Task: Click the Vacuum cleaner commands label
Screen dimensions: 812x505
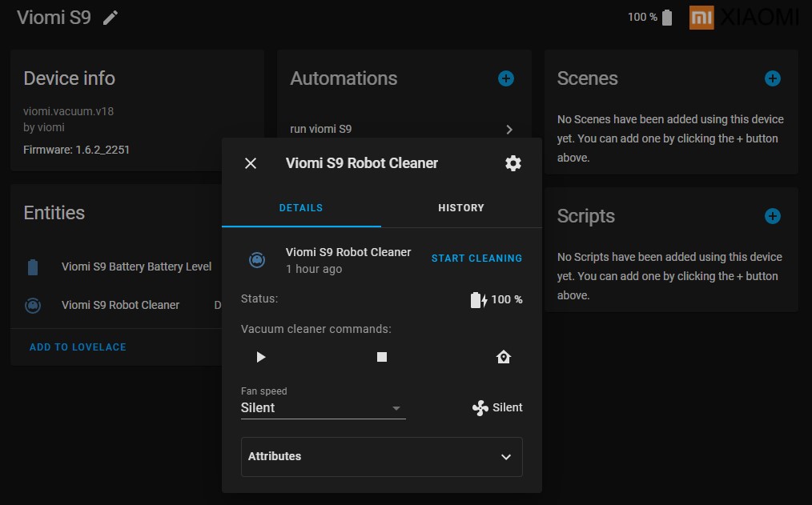Action: tap(316, 329)
